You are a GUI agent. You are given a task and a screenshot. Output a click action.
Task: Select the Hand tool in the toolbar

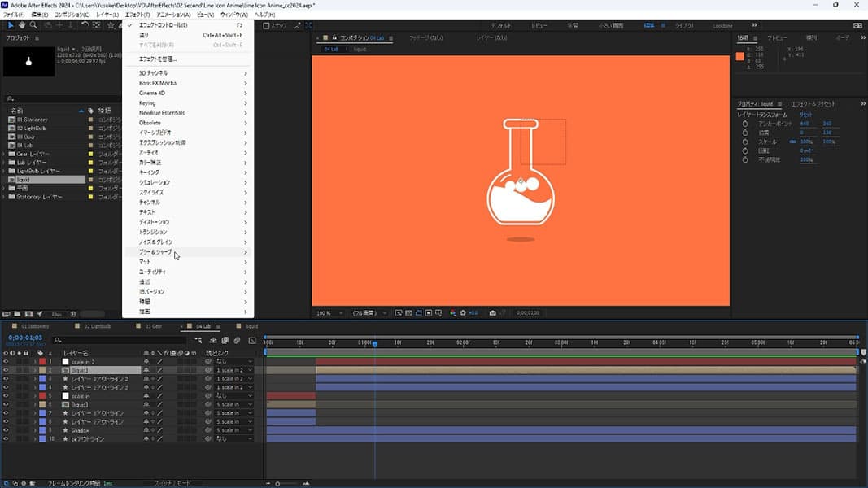point(22,25)
